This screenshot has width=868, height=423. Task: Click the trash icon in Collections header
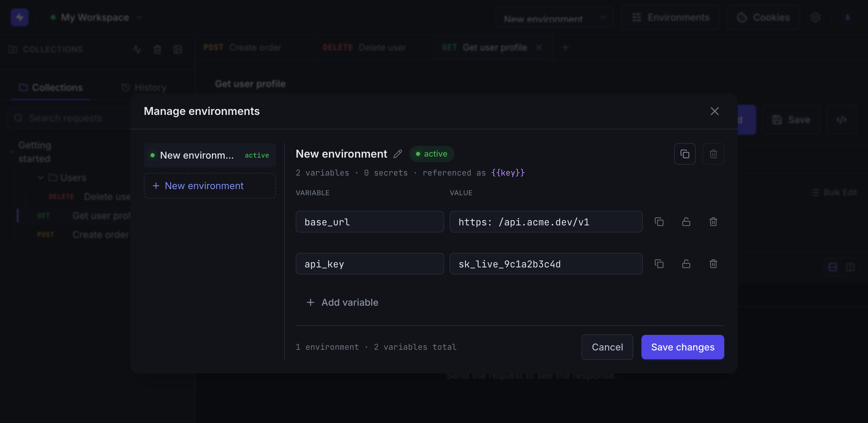(x=157, y=49)
